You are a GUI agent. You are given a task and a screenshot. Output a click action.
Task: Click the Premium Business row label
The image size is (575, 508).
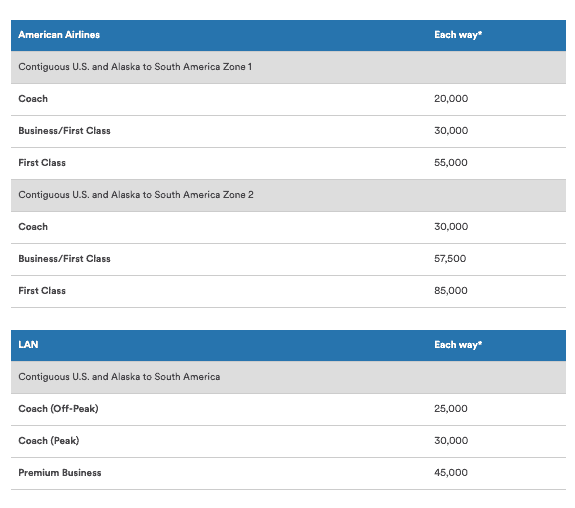pos(60,473)
